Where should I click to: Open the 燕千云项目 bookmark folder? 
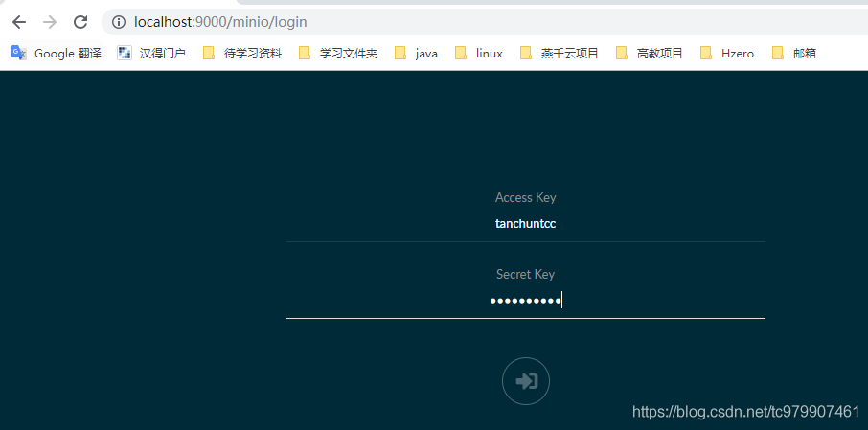(560, 53)
